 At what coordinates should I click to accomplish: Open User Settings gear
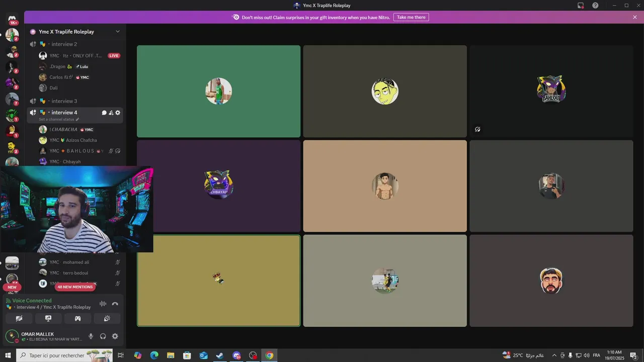115,336
